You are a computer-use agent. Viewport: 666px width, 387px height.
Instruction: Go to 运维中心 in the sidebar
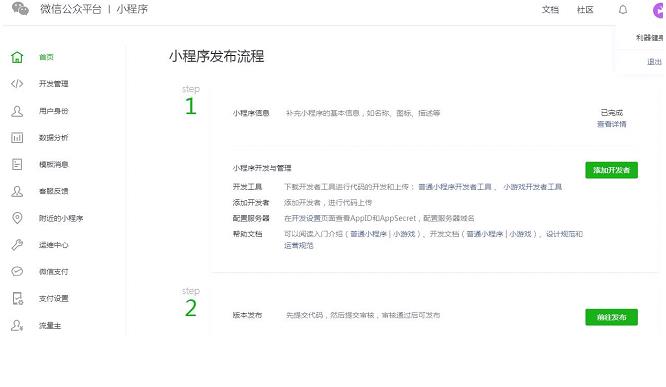coord(54,245)
